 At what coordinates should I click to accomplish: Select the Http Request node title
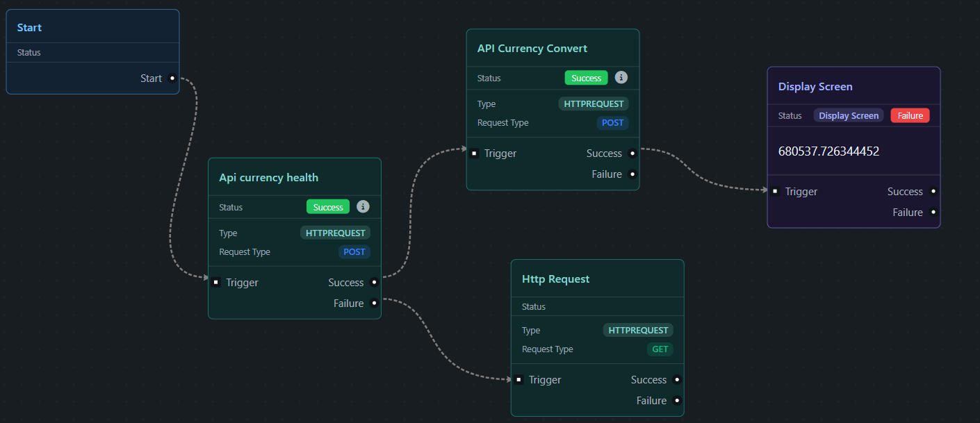555,279
